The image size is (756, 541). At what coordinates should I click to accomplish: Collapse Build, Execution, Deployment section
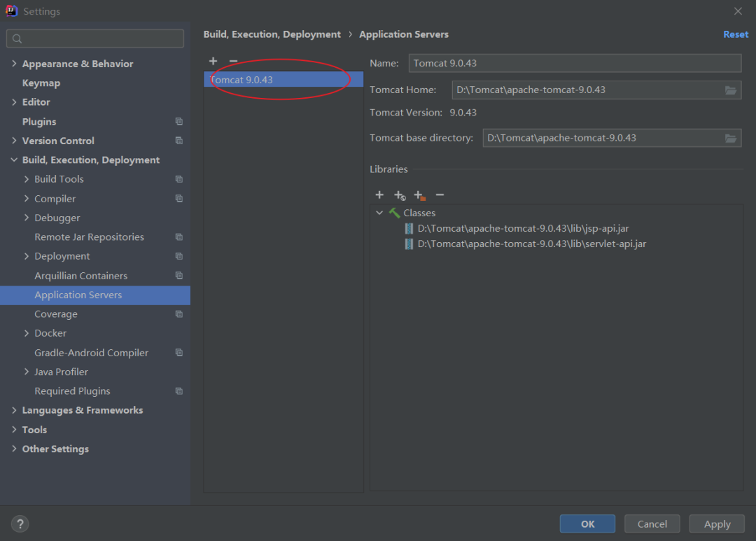coord(14,160)
